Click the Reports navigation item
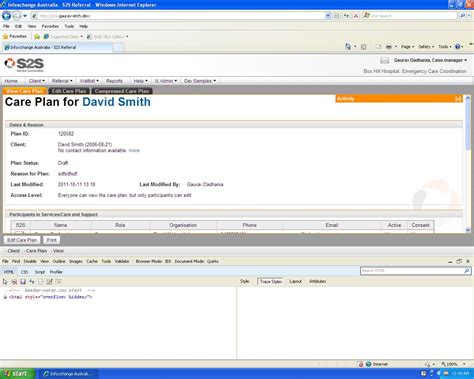Screen dimensions: 474x379 click(114, 81)
